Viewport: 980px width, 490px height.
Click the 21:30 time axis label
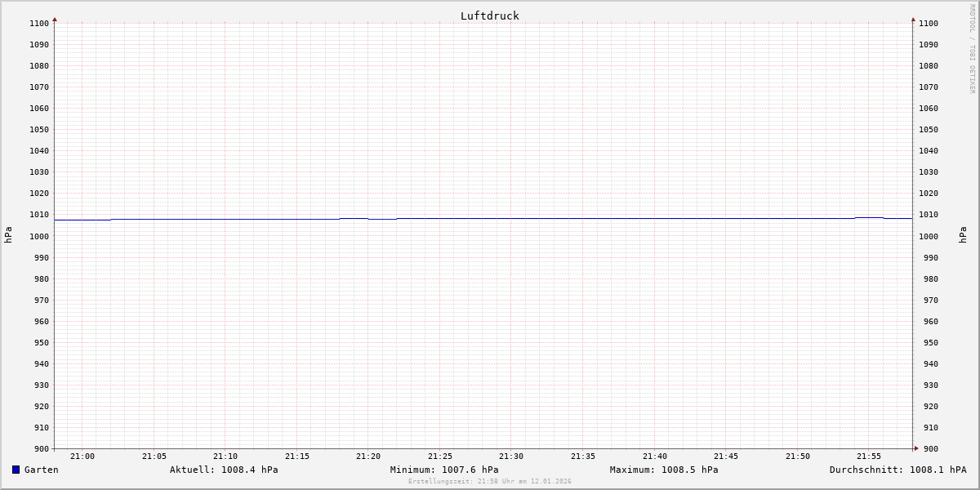click(x=511, y=457)
